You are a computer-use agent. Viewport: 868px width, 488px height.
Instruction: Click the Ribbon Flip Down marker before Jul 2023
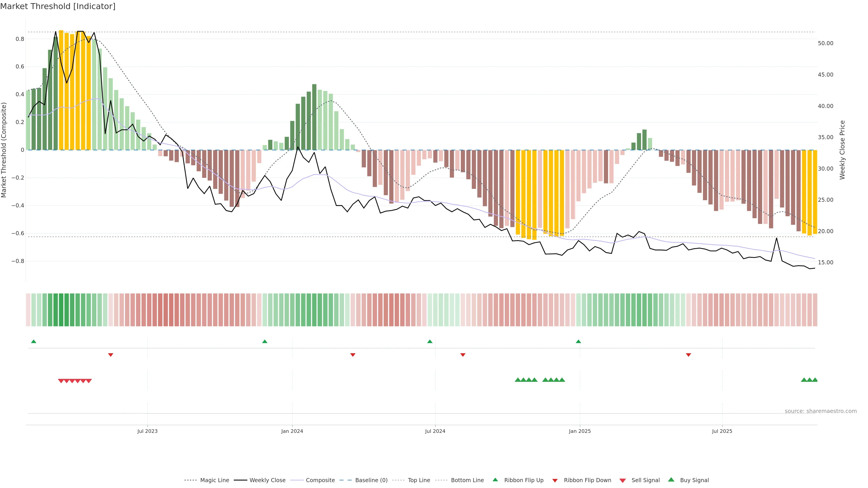pyautogui.click(x=111, y=355)
